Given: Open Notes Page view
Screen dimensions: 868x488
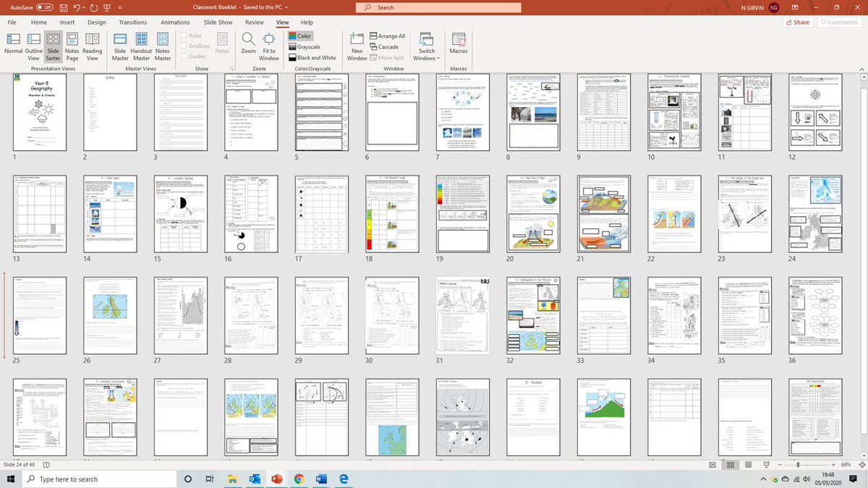Looking at the screenshot, I should [72, 45].
